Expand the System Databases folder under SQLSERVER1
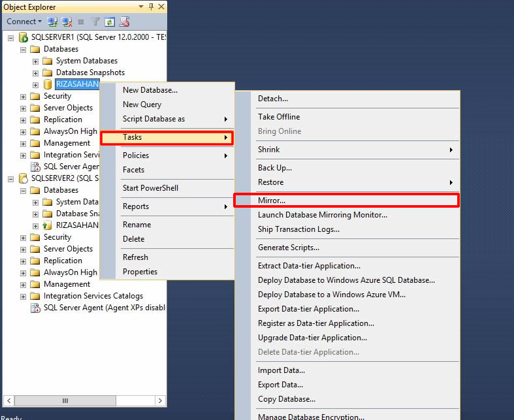 36,61
